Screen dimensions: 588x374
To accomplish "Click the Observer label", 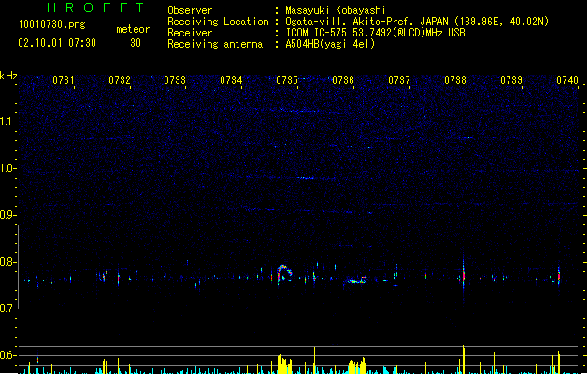I will point(190,10).
